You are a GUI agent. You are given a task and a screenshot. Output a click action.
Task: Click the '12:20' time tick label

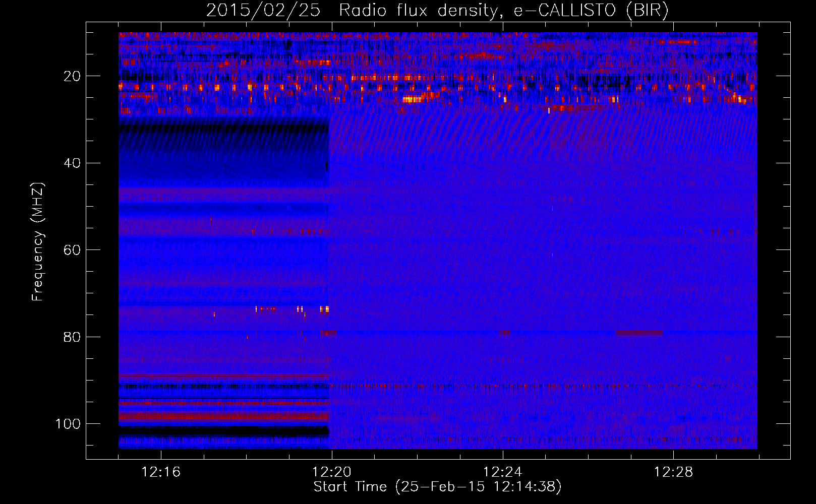pos(332,472)
